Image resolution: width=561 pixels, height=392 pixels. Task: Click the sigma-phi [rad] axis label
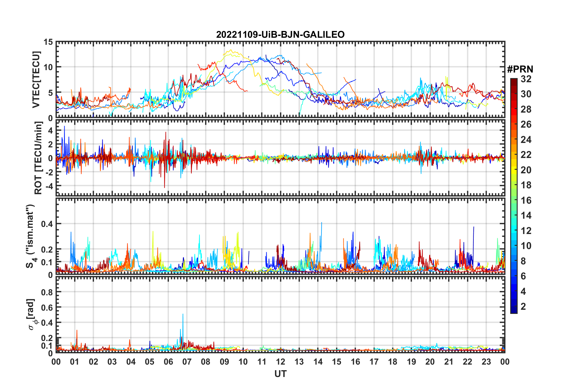pyautogui.click(x=32, y=314)
